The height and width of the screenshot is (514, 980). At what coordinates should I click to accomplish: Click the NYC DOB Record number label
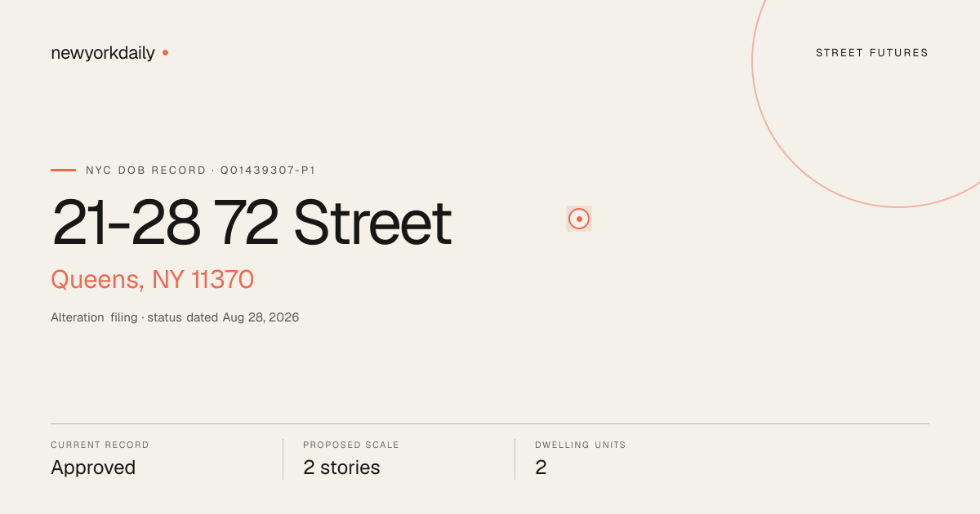coord(201,171)
